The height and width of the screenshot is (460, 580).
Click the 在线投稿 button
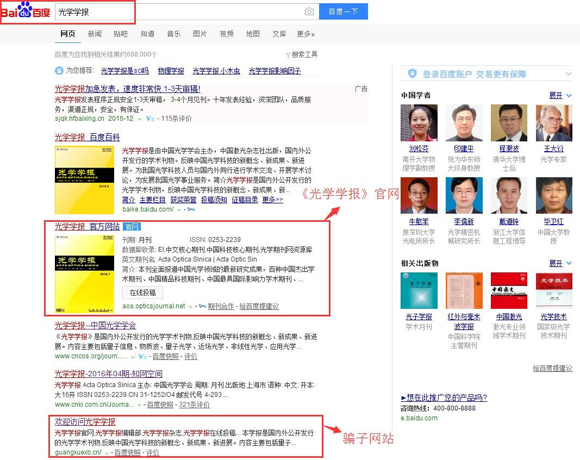(x=142, y=292)
